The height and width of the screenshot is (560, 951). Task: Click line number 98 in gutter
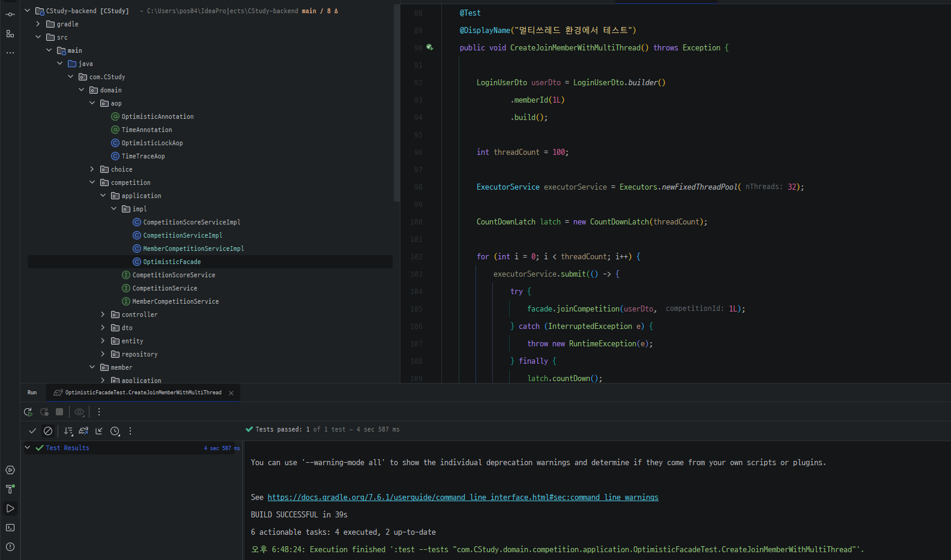tap(418, 187)
